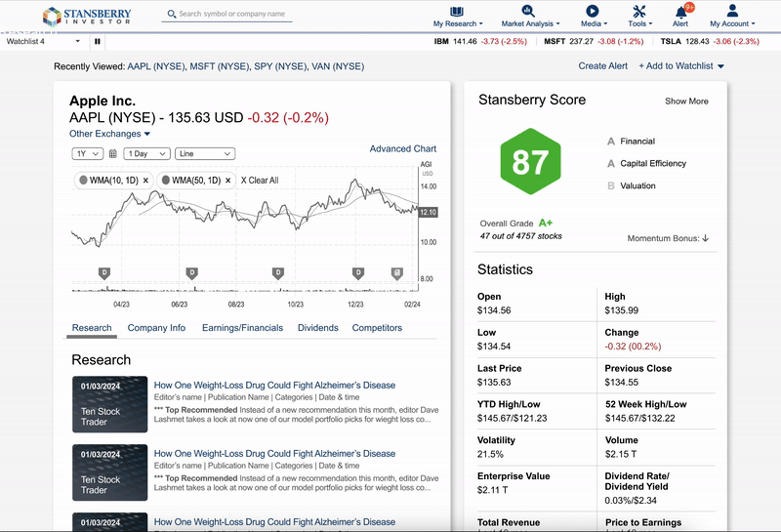Click the WMA(10, 1D) color dot
Viewport: 781px width, 532px height.
click(83, 181)
